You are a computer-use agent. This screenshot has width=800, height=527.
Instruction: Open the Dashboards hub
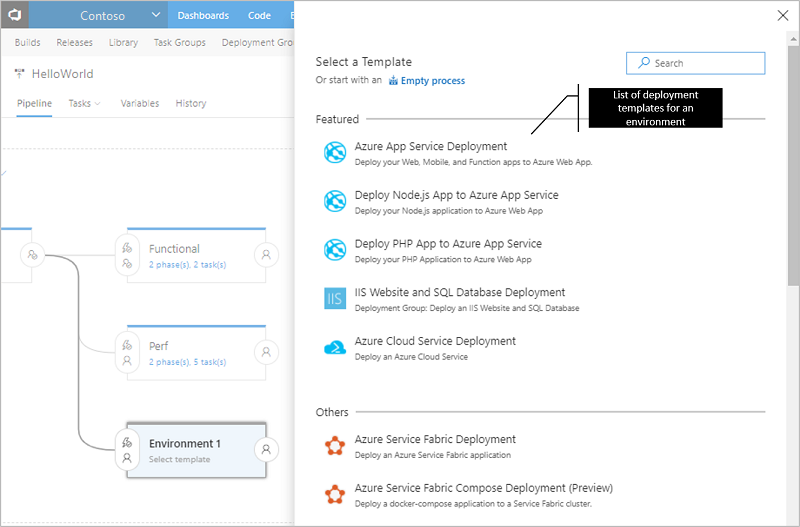coord(203,15)
